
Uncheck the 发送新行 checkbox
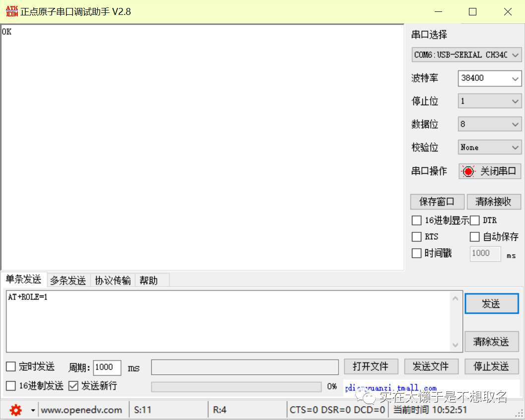[73, 386]
